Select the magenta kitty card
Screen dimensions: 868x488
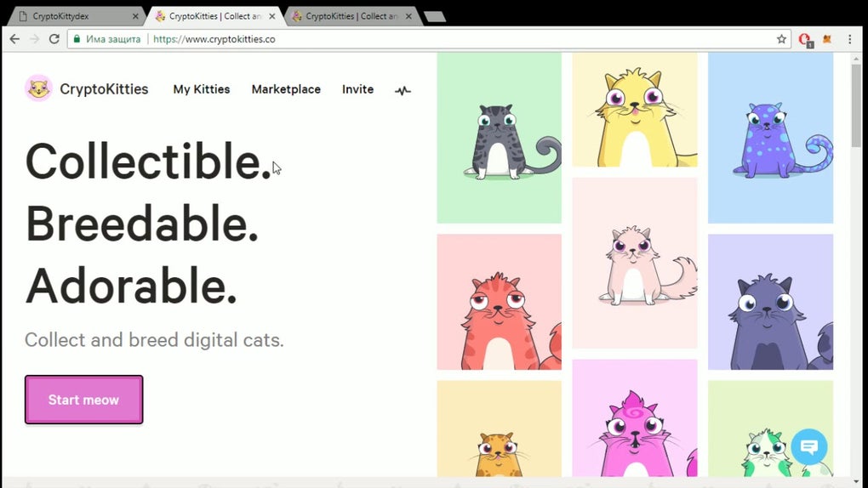(x=634, y=418)
